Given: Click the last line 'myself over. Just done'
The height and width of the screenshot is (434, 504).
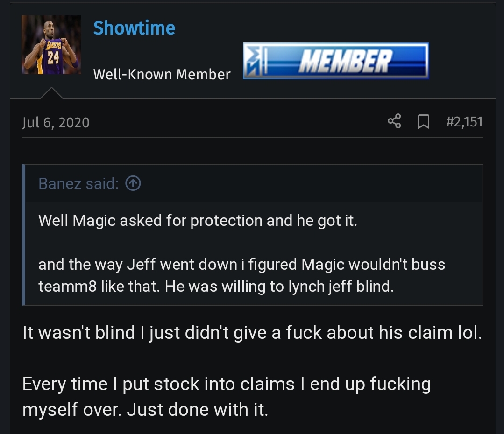Looking at the screenshot, I should 145,409.
